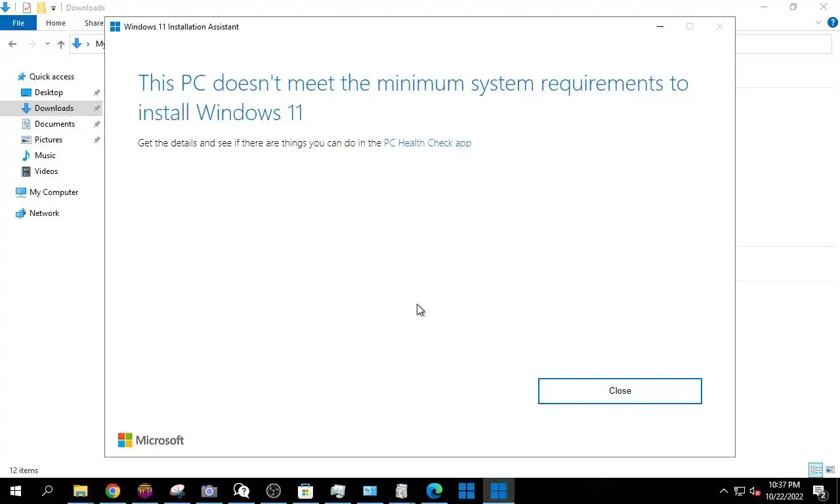Image resolution: width=840 pixels, height=504 pixels.
Task: Click the Windows 11 logo in assistant title bar
Action: pyautogui.click(x=115, y=27)
